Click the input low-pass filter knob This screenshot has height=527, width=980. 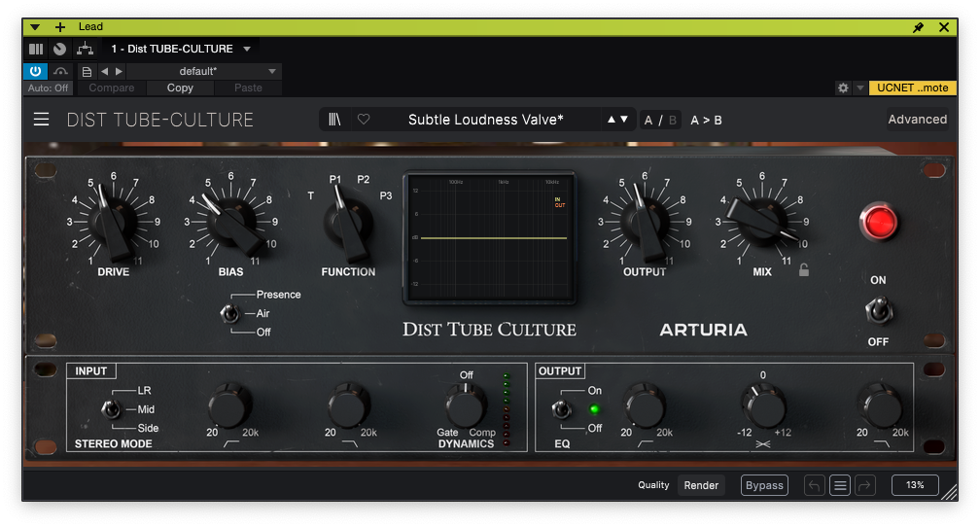click(348, 405)
